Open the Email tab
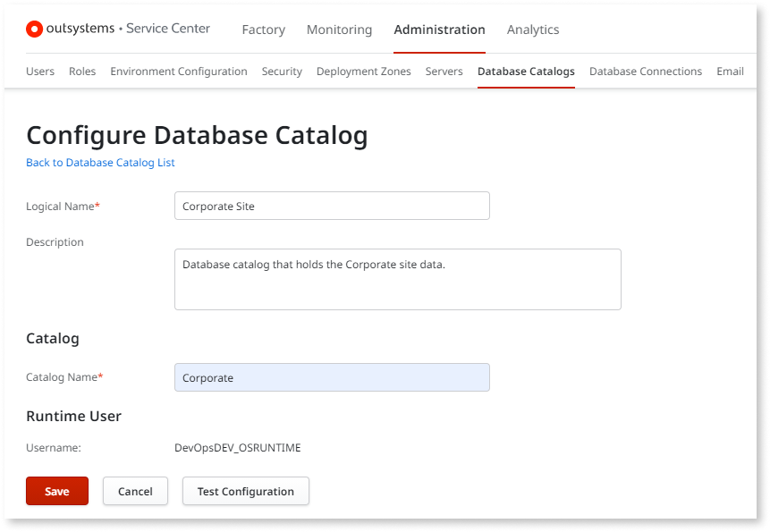This screenshot has width=770, height=532. click(730, 72)
